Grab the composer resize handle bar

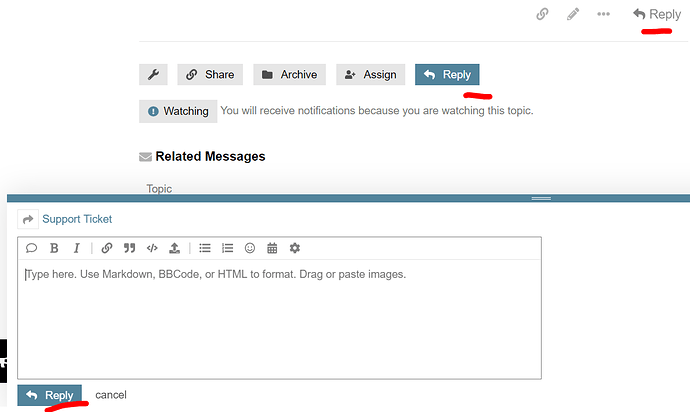point(541,198)
